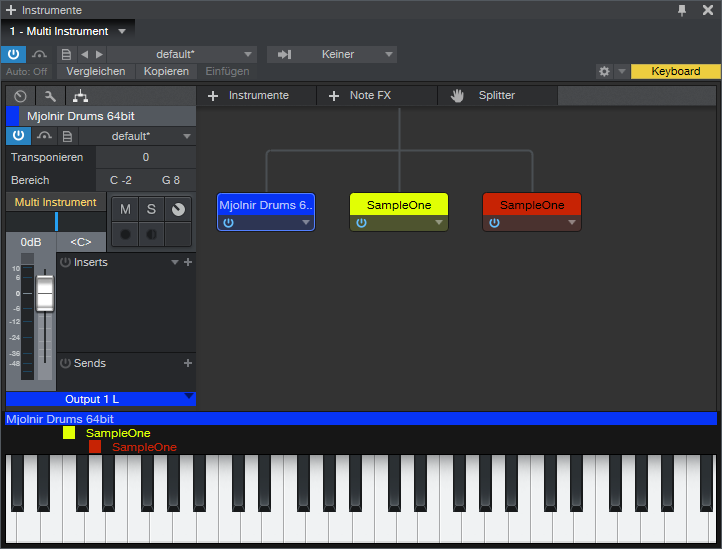Image resolution: width=722 pixels, height=549 pixels.
Task: Click the Splitter hand icon
Action: [458, 96]
